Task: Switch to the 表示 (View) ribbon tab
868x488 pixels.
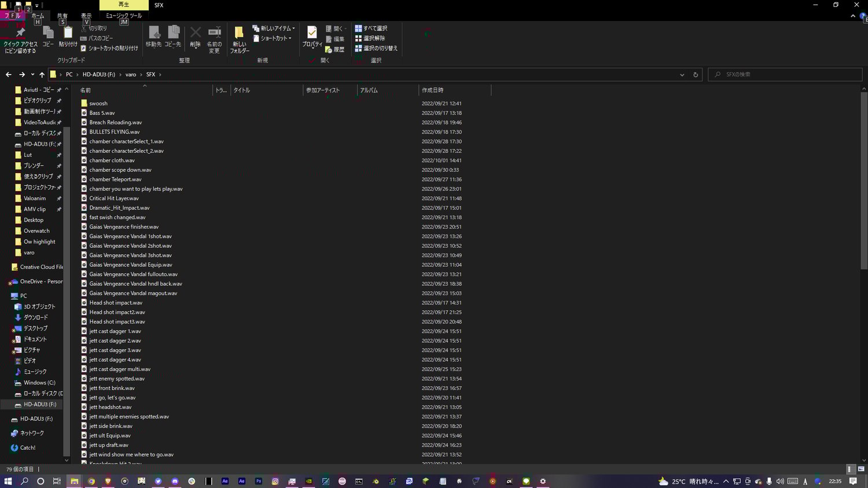Action: pyautogui.click(x=86, y=16)
